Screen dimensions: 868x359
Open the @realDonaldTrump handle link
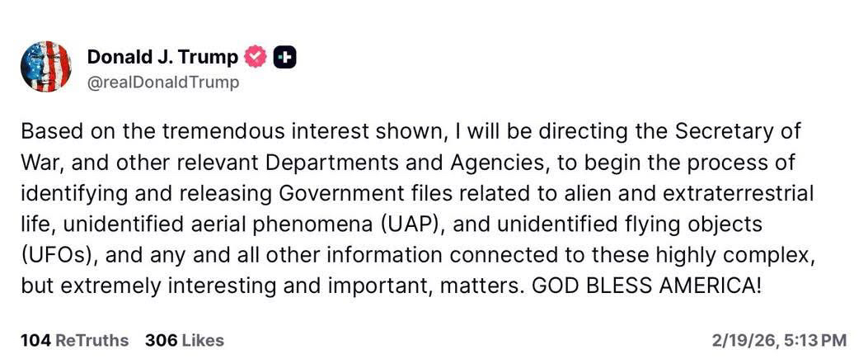(163, 83)
